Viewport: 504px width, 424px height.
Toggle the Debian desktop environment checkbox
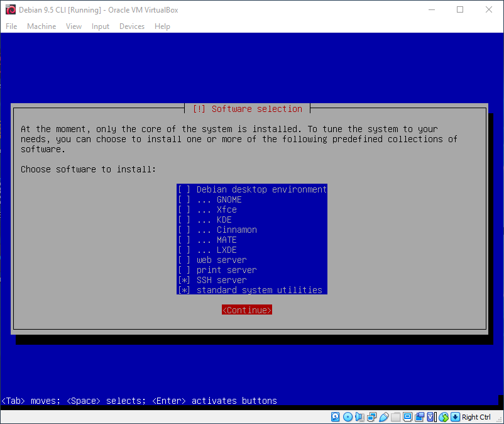coord(184,189)
